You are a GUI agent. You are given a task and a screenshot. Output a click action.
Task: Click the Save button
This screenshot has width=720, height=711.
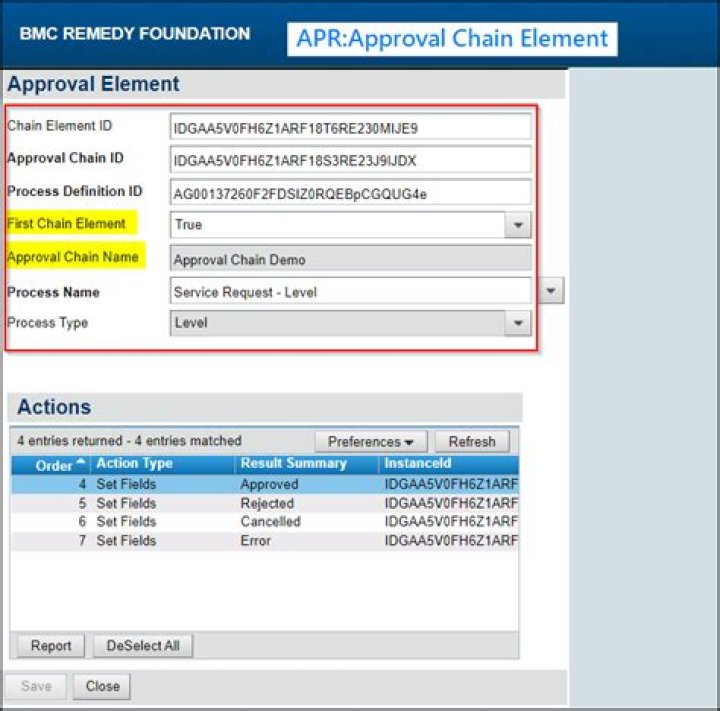coord(36,686)
